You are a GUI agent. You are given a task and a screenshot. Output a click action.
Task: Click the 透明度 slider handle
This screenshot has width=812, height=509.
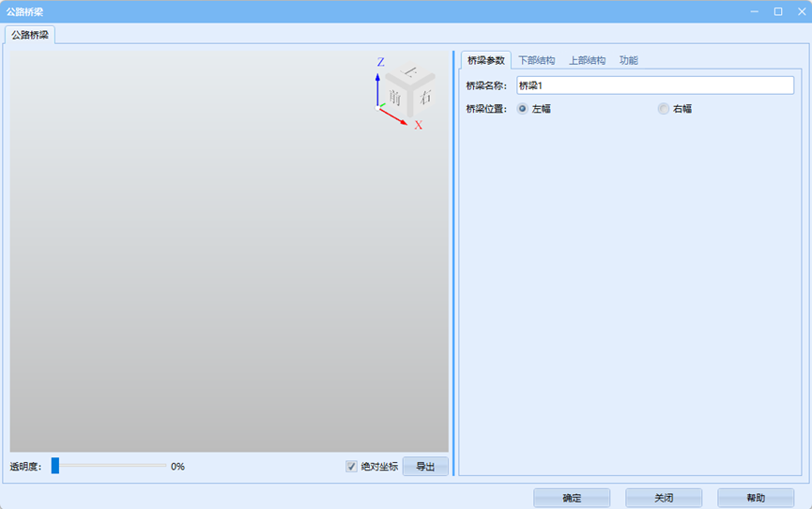(55, 466)
